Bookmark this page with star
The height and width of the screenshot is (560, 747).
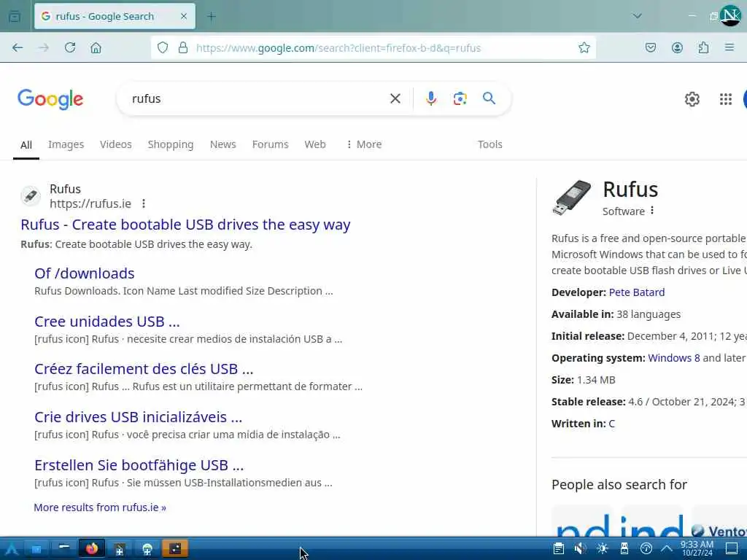click(x=584, y=47)
